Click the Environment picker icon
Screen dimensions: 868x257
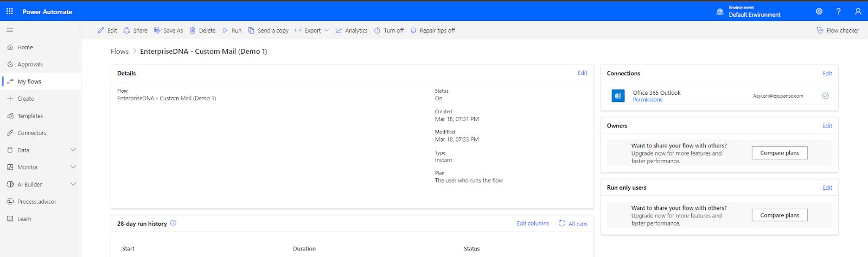click(720, 11)
